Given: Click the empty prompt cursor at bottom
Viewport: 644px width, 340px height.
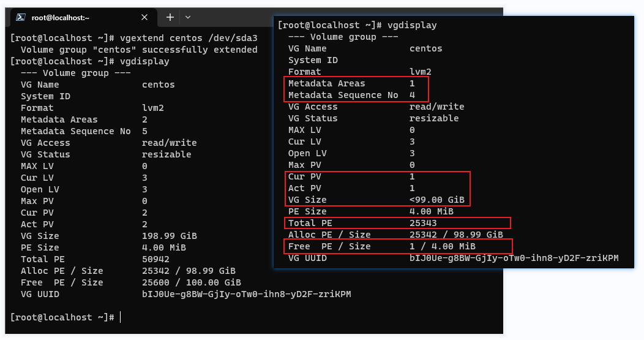Looking at the screenshot, I should 121,317.
